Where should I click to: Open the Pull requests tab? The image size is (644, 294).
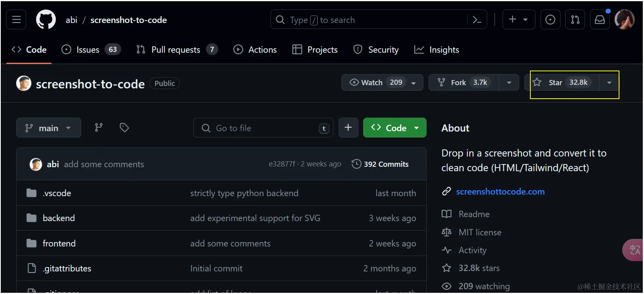176,50
